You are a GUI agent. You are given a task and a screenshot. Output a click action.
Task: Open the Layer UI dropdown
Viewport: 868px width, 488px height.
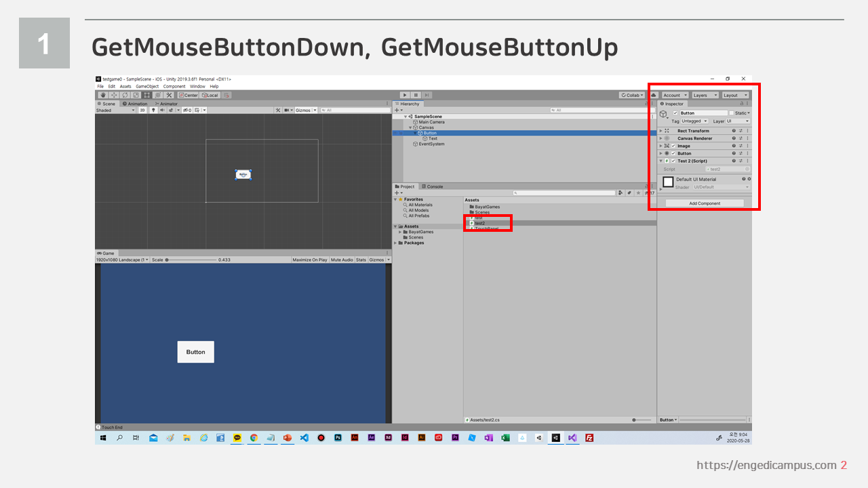pyautogui.click(x=738, y=121)
